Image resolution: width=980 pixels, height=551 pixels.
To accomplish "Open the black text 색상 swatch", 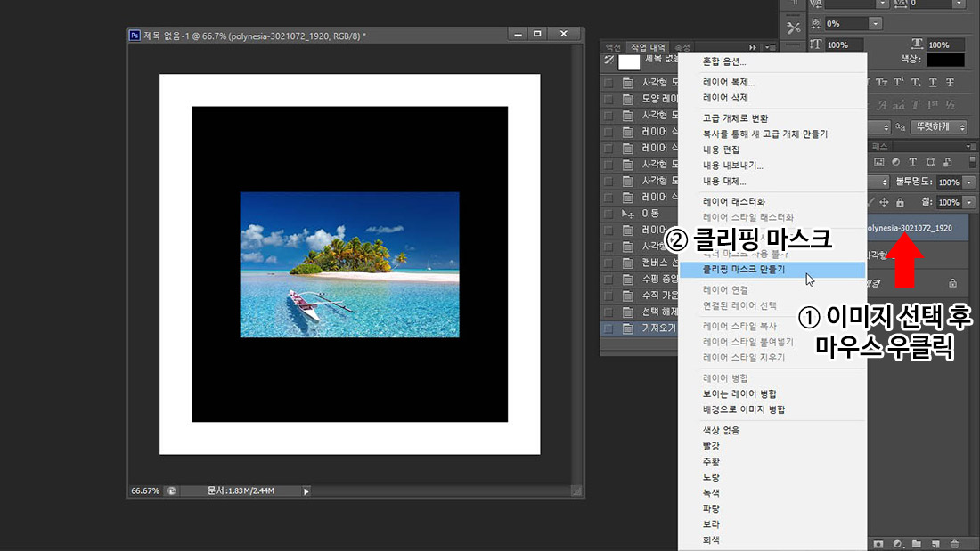I will pos(945,60).
